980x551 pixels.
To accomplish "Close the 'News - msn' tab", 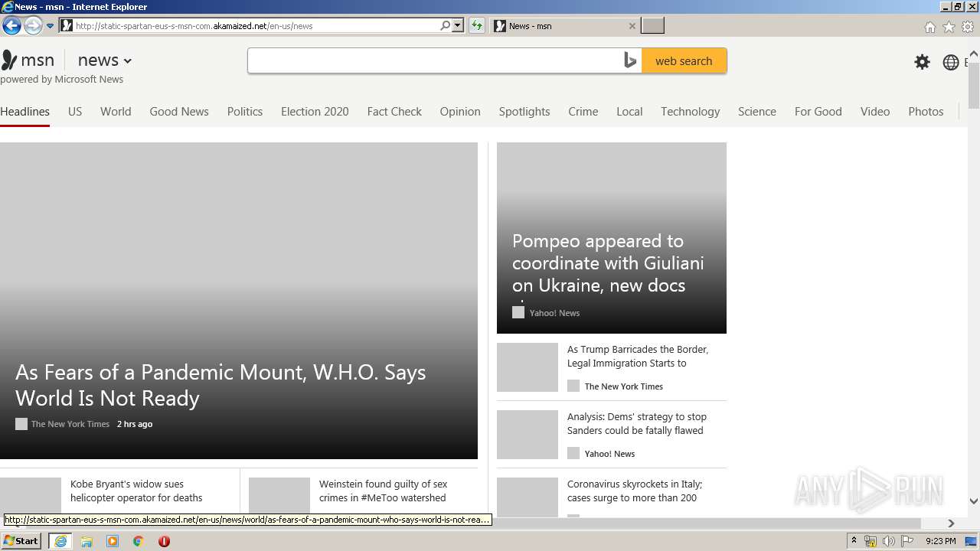I will pos(632,26).
